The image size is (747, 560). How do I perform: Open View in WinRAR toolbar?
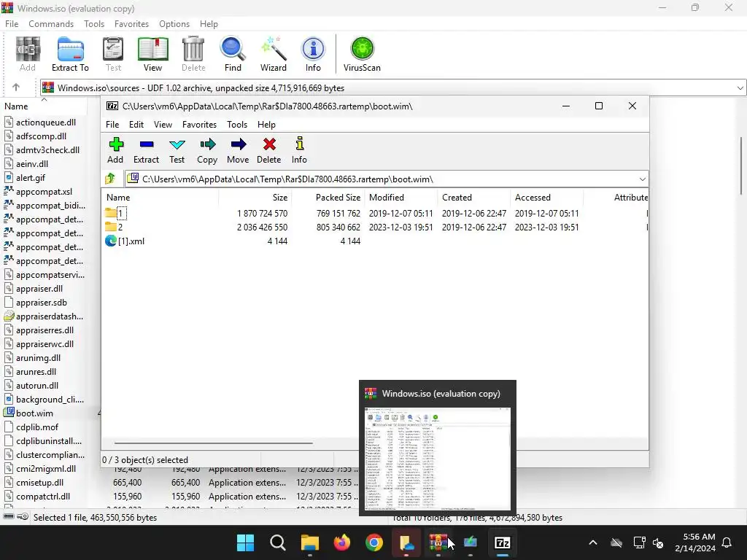153,54
